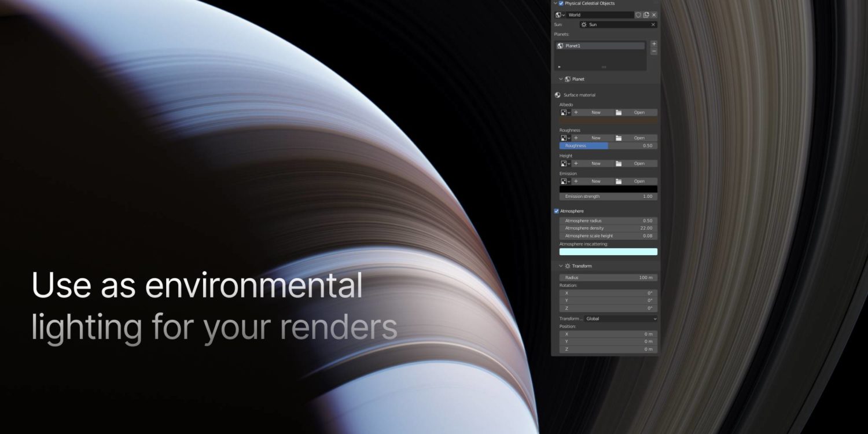Expand the Planets list filter options

pyautogui.click(x=559, y=67)
